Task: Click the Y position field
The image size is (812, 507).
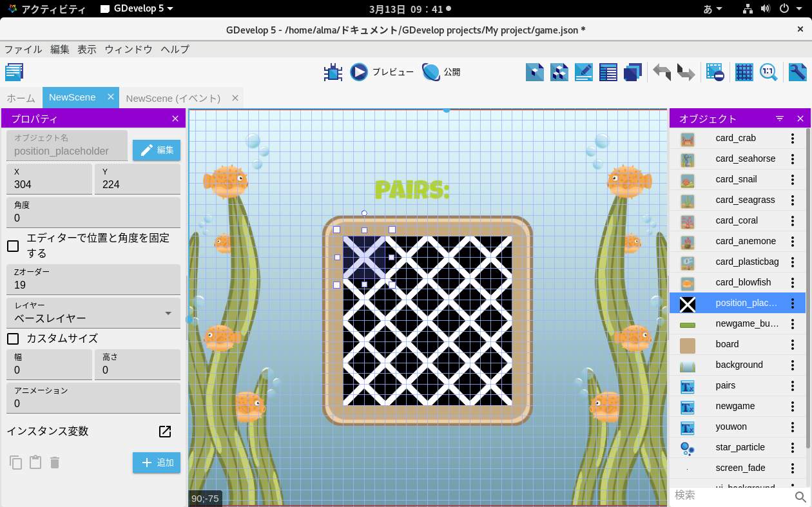Action: [x=137, y=179]
